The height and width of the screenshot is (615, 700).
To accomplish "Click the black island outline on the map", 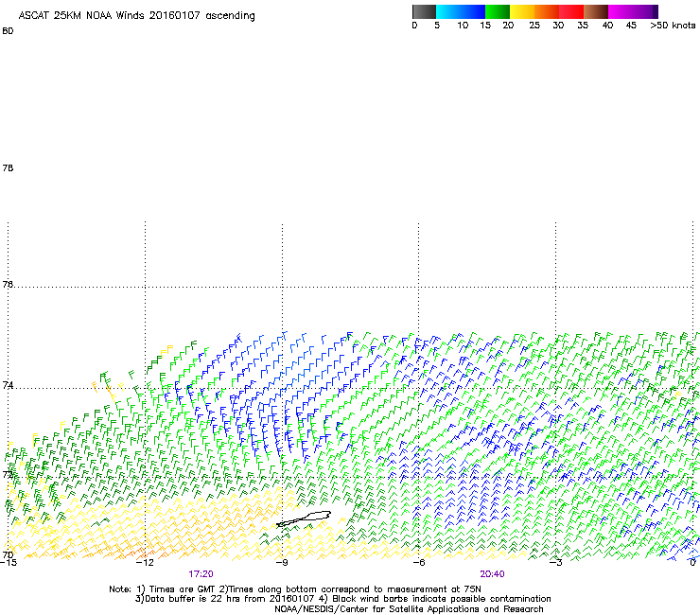I will 304,518.
